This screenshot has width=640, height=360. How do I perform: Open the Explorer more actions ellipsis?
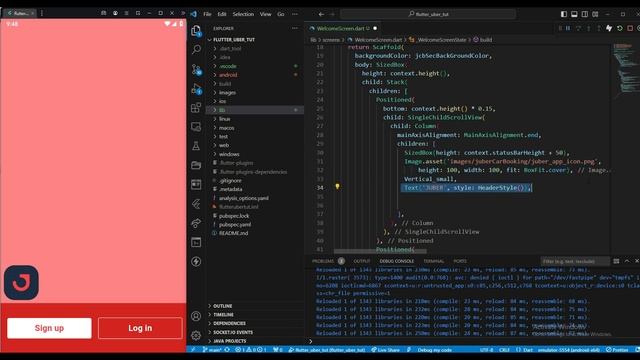click(295, 29)
